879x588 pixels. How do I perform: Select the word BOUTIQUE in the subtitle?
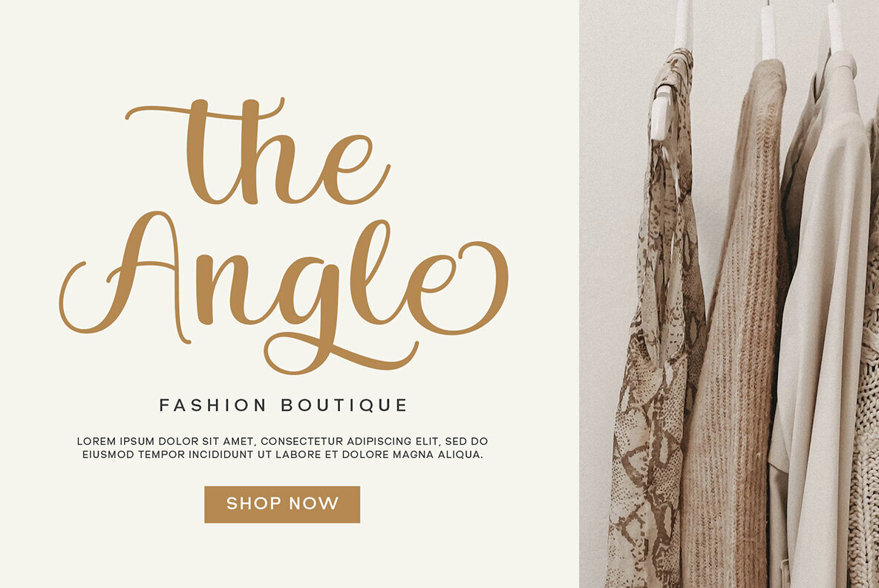pyautogui.click(x=344, y=405)
